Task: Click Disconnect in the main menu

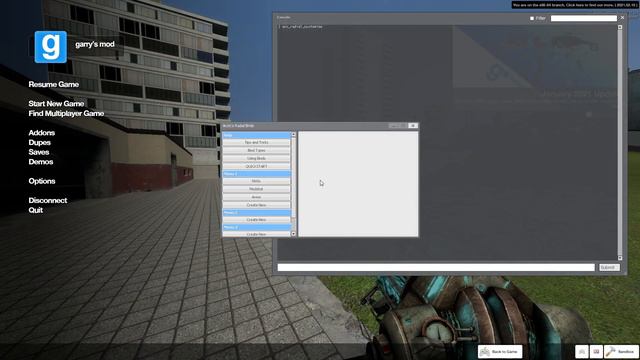Action: (x=48, y=200)
